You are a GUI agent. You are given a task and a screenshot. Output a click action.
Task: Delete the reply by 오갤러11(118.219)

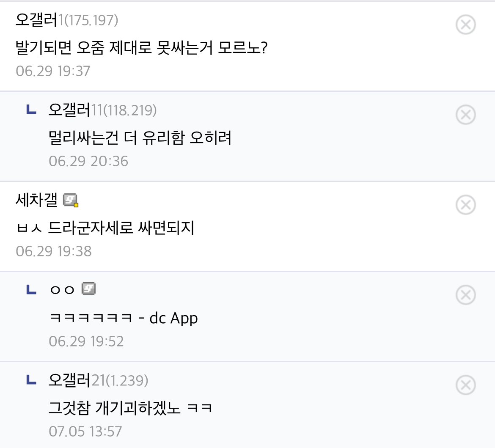pos(466,115)
